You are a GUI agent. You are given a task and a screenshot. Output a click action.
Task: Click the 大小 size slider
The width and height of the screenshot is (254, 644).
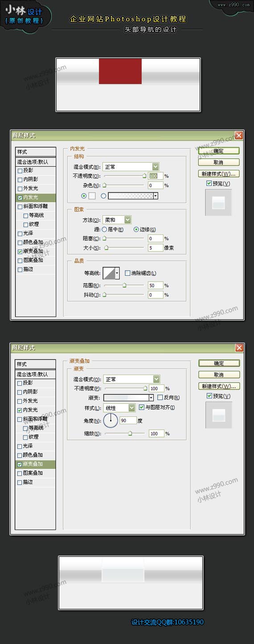[124, 248]
